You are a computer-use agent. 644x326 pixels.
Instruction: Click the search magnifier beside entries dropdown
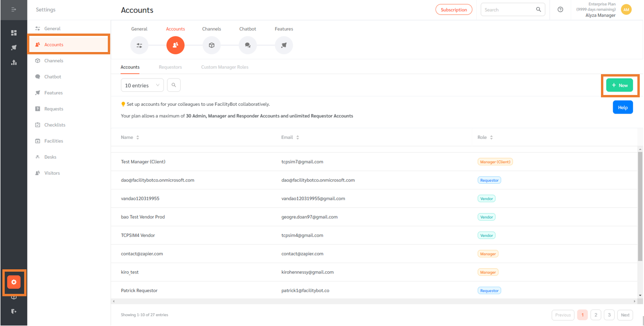174,85
